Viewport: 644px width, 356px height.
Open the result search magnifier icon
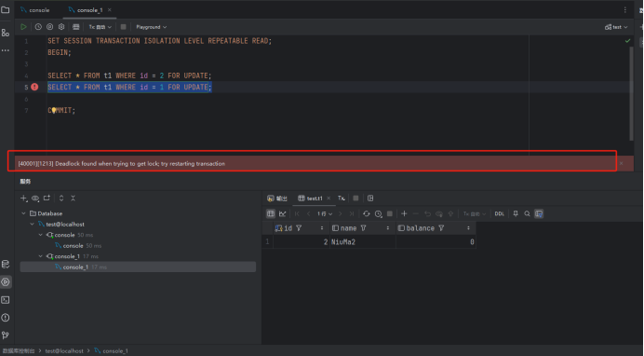pos(527,213)
